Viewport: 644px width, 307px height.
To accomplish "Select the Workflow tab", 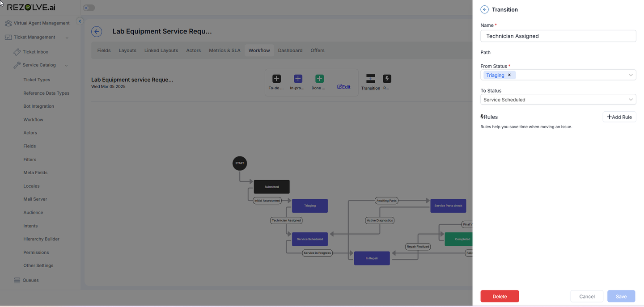I will click(259, 50).
